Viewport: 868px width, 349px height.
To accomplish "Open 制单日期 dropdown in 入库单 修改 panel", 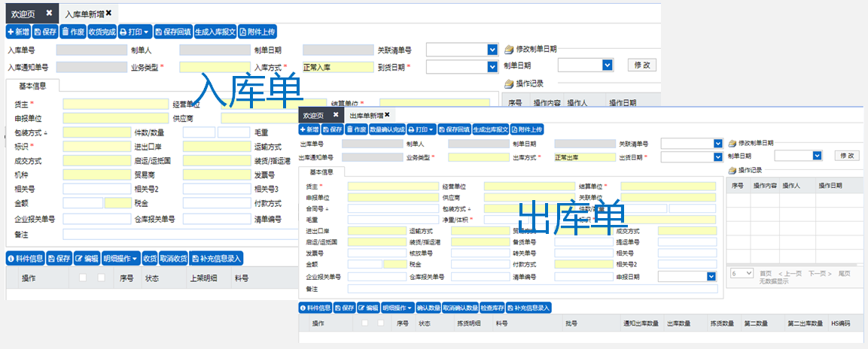I will (608, 65).
